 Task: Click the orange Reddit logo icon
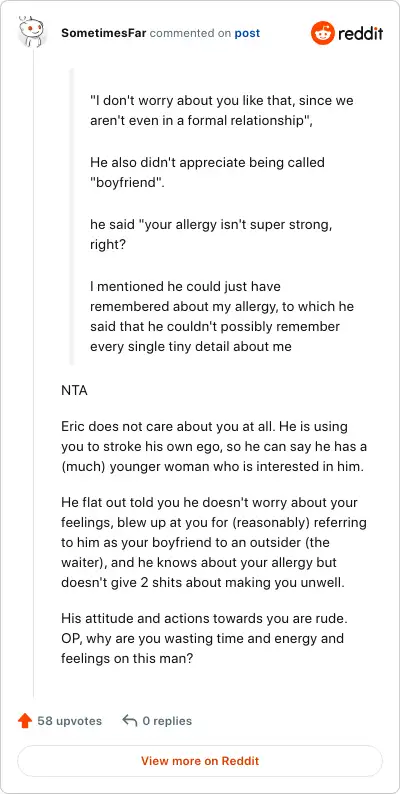[323, 33]
